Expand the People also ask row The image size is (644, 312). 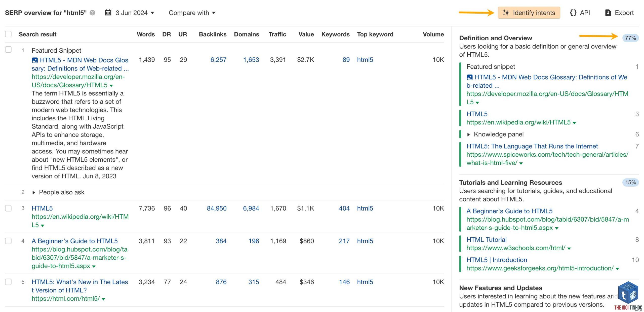pyautogui.click(x=34, y=193)
